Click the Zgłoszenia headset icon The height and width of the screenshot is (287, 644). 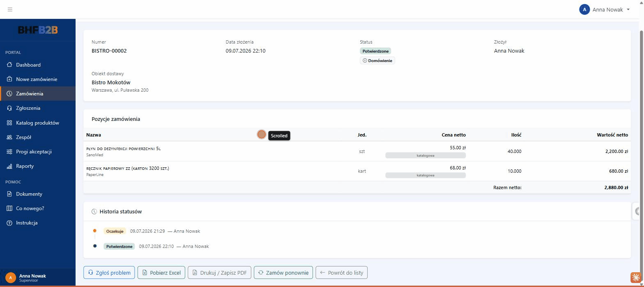coord(9,108)
